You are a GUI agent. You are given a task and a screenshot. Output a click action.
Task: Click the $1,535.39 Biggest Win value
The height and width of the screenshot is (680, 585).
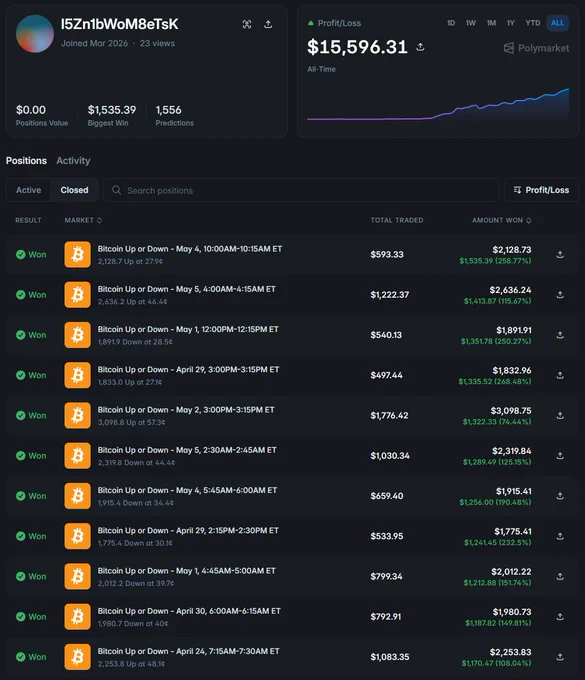point(112,110)
